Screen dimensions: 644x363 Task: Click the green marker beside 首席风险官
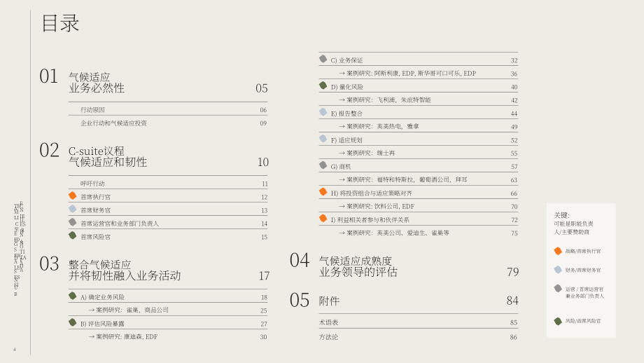point(73,235)
